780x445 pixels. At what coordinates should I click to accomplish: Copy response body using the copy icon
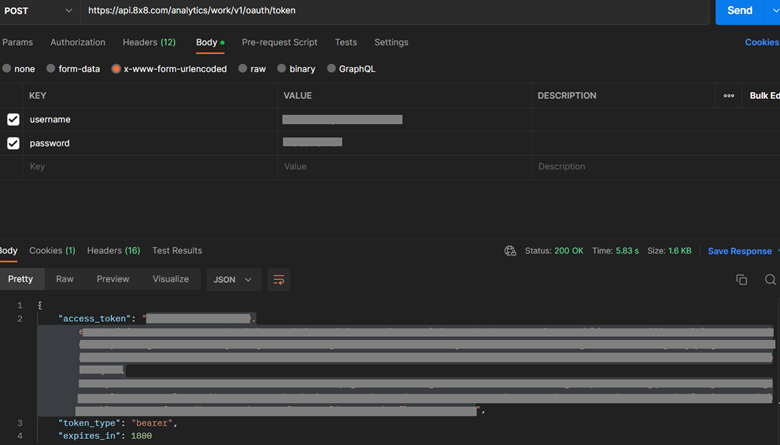coord(741,280)
